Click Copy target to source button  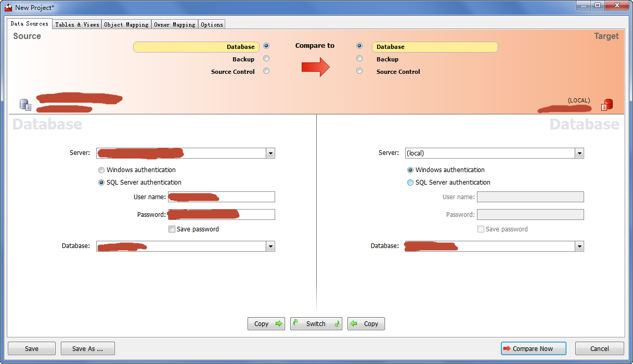(366, 323)
